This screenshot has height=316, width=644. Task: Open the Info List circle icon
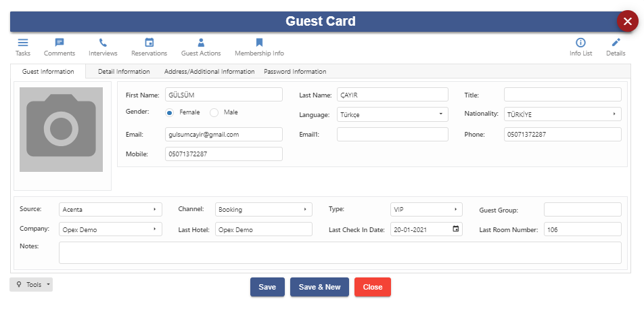coord(580,43)
